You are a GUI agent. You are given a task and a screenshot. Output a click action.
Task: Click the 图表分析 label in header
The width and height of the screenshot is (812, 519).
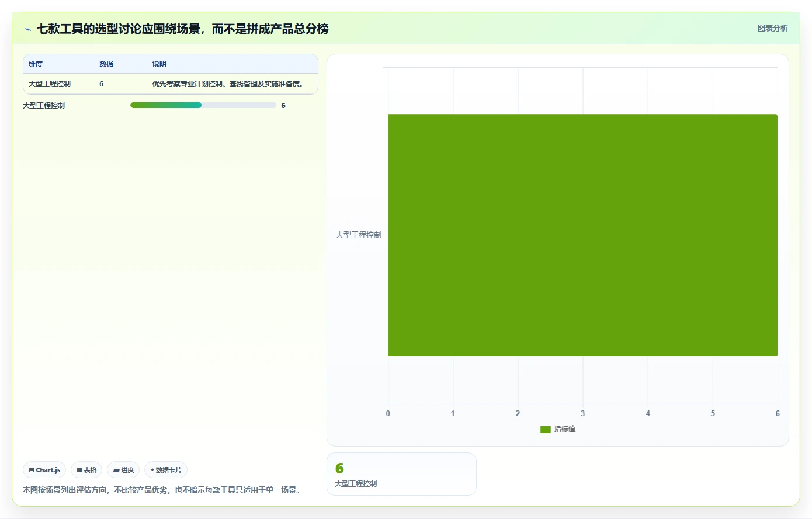(772, 28)
